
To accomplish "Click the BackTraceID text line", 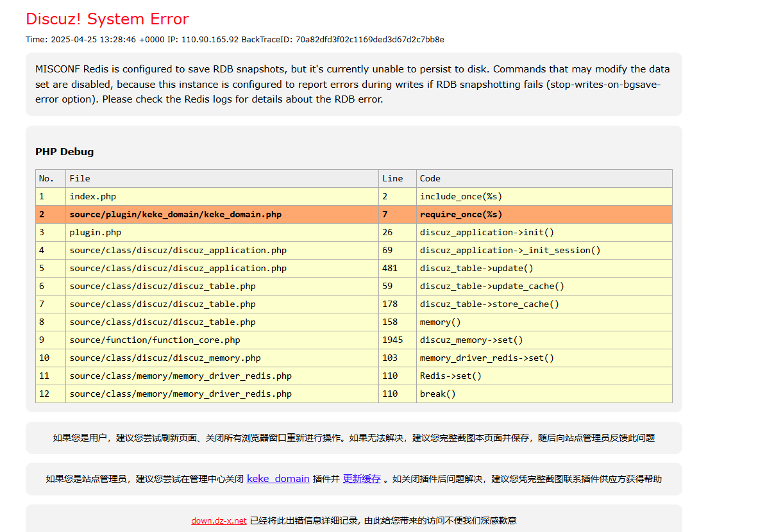I will tap(235, 40).
